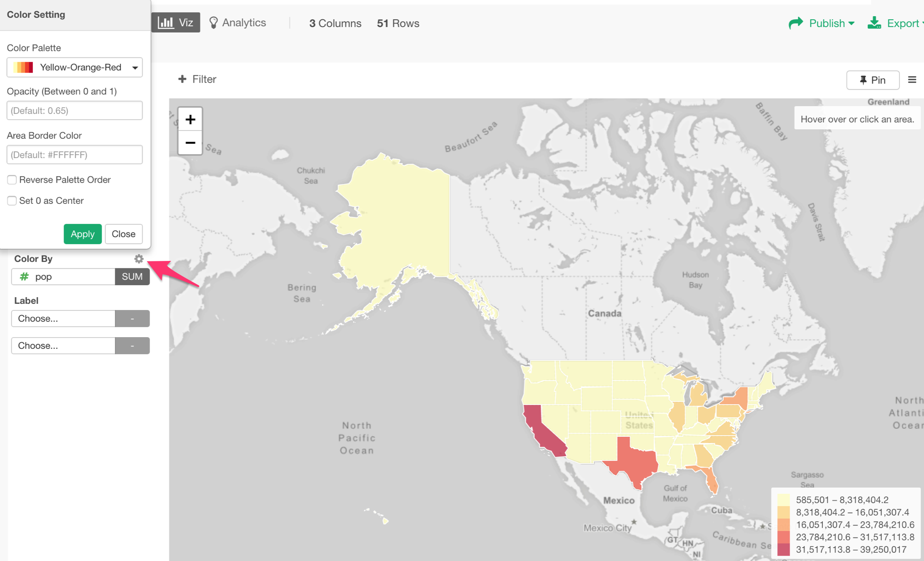
Task: Click the Yellow-Orange-Red palette swatch
Action: pos(23,67)
